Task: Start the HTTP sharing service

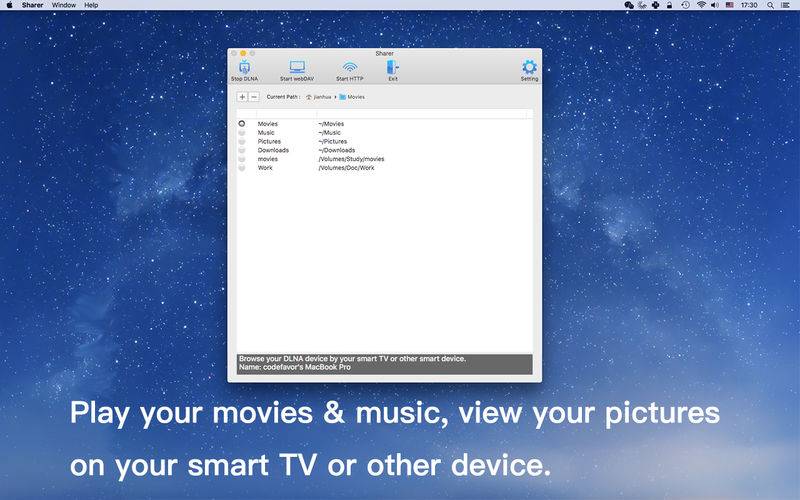Action: [x=349, y=69]
